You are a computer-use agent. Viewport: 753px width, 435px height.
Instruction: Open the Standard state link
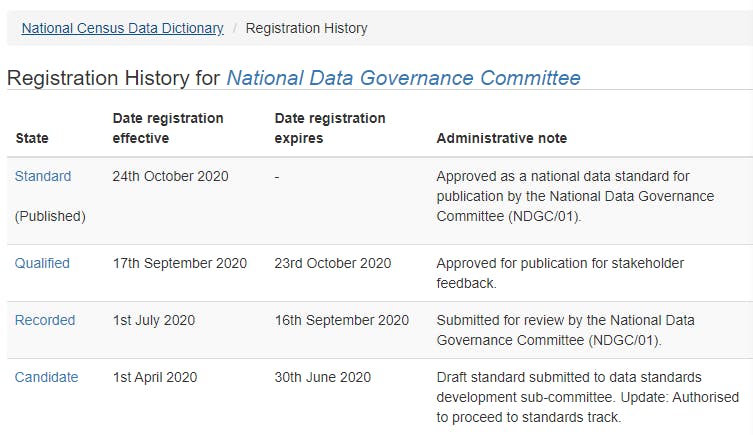coord(43,176)
